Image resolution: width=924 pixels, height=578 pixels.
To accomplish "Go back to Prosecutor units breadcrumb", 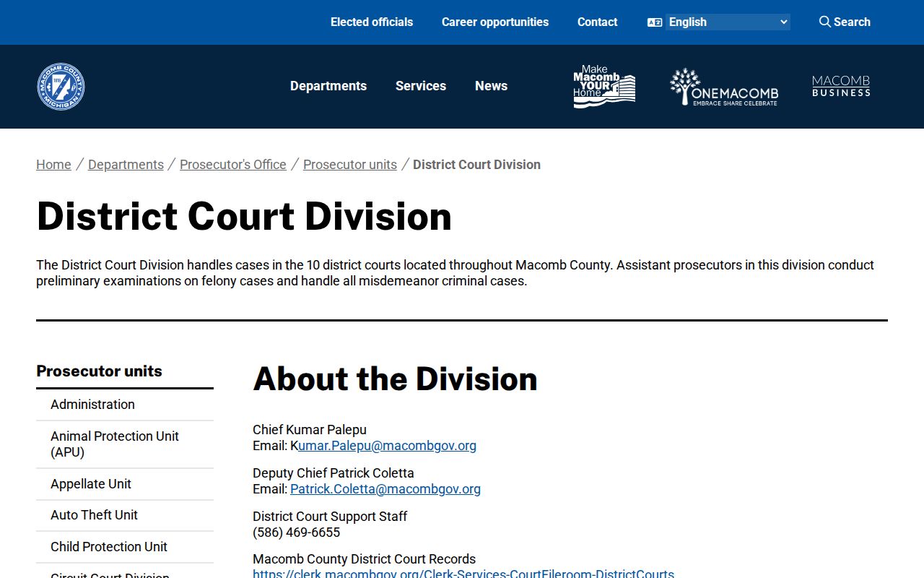I will click(x=350, y=165).
